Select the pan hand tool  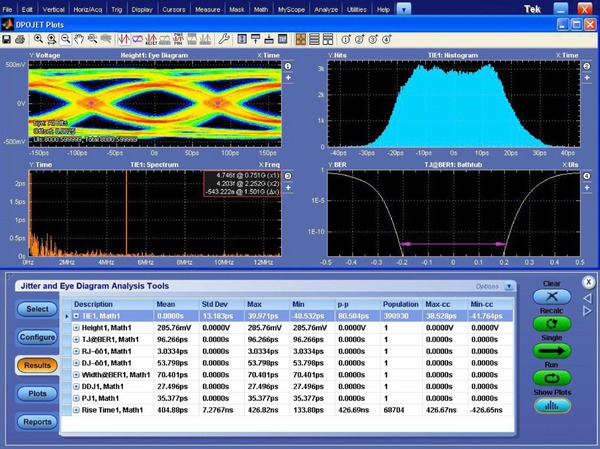79,39
